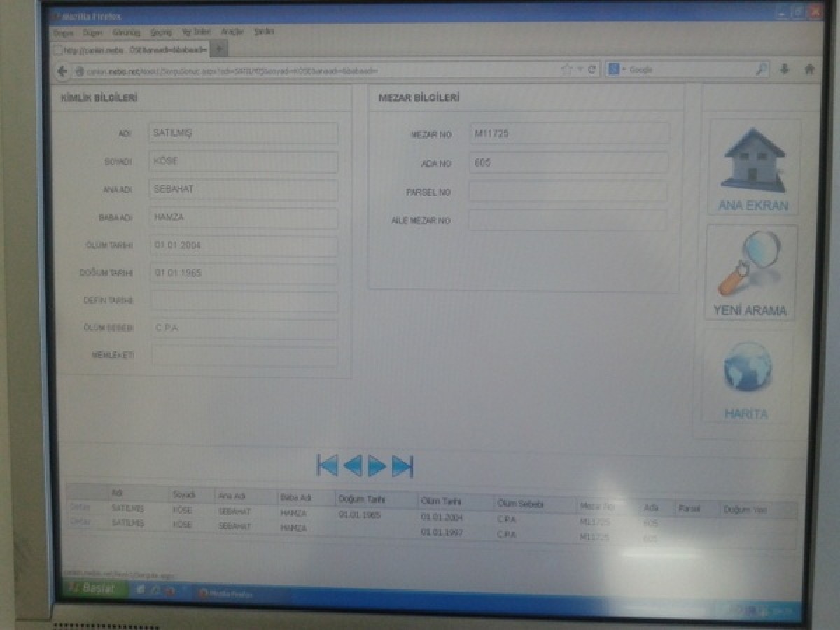Open the HARİTA globe icon
Viewport: 840px width, 630px height.
(747, 369)
